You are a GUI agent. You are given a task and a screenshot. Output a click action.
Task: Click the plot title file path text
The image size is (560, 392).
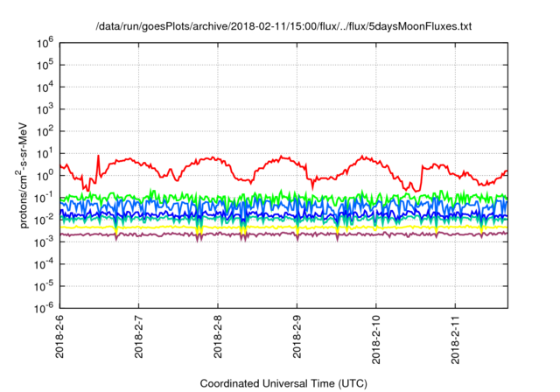coord(283,26)
